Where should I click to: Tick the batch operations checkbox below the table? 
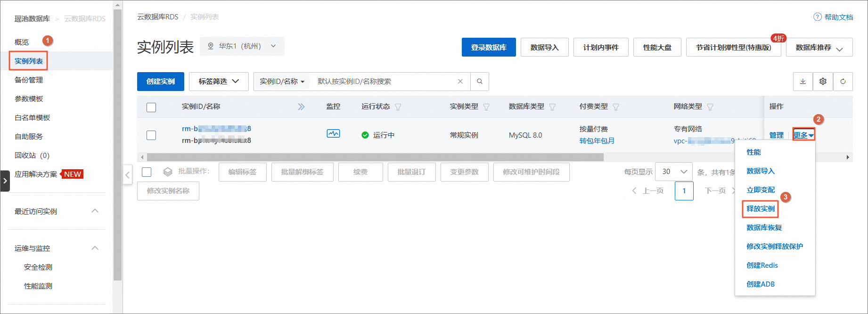147,172
